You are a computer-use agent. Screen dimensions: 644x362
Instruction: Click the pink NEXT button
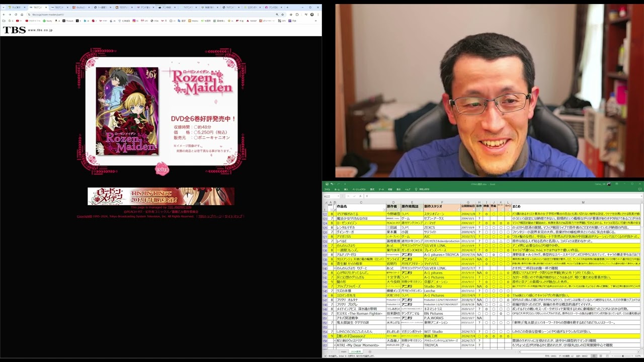162,169
